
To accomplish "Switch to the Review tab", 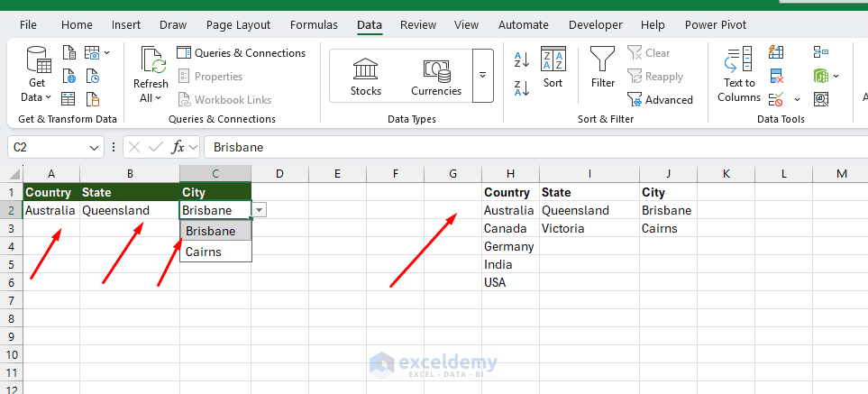I will pos(418,25).
